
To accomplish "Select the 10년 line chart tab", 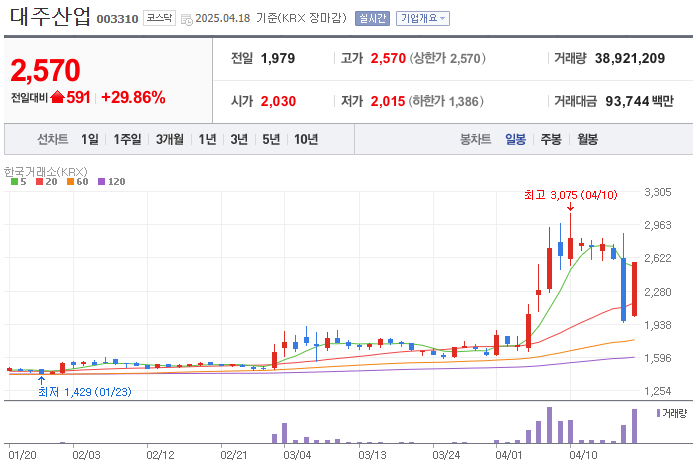I will pos(306,140).
